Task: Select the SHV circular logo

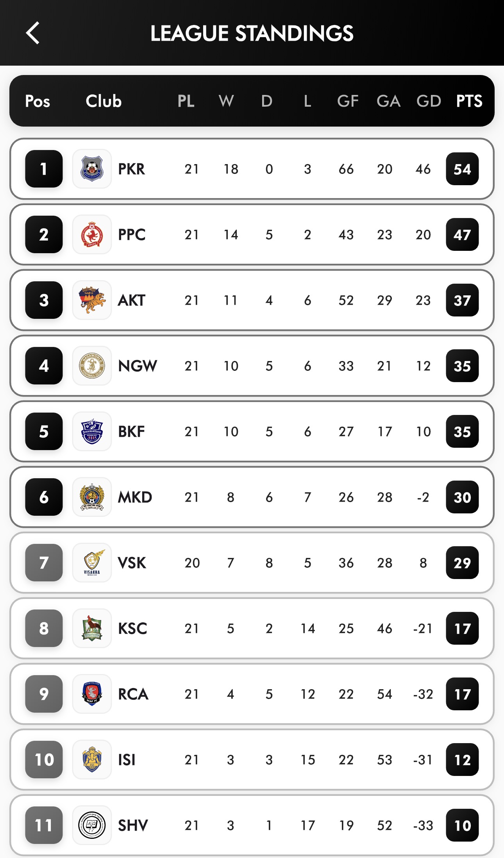Action: (92, 825)
